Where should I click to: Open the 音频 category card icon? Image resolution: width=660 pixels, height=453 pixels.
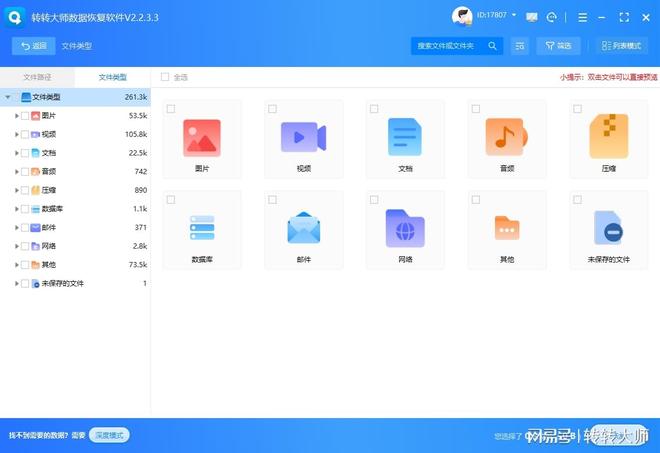click(506, 137)
